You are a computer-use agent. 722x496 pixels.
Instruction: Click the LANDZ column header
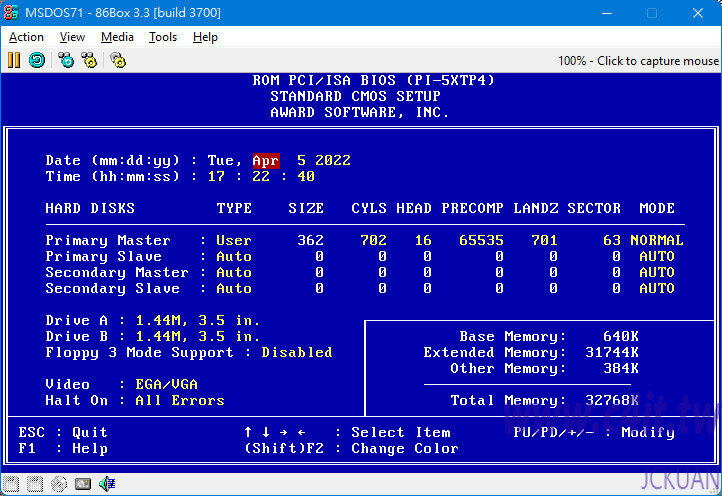tap(536, 209)
